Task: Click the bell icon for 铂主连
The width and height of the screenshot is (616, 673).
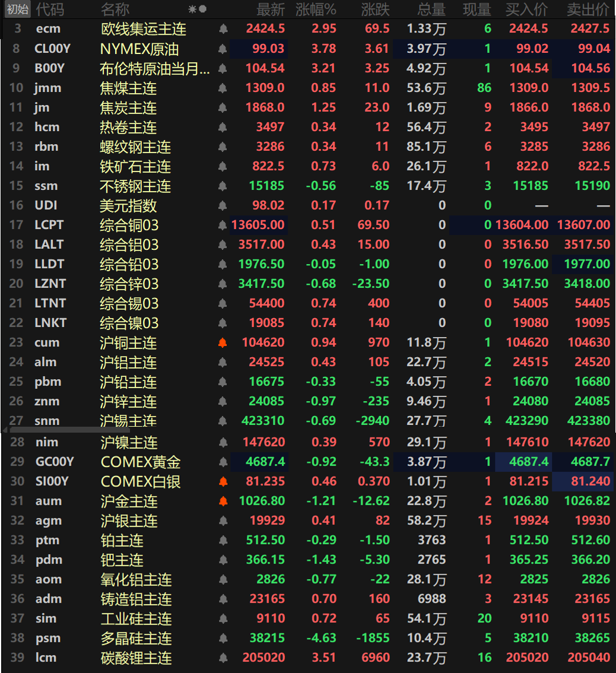Action: tap(223, 541)
